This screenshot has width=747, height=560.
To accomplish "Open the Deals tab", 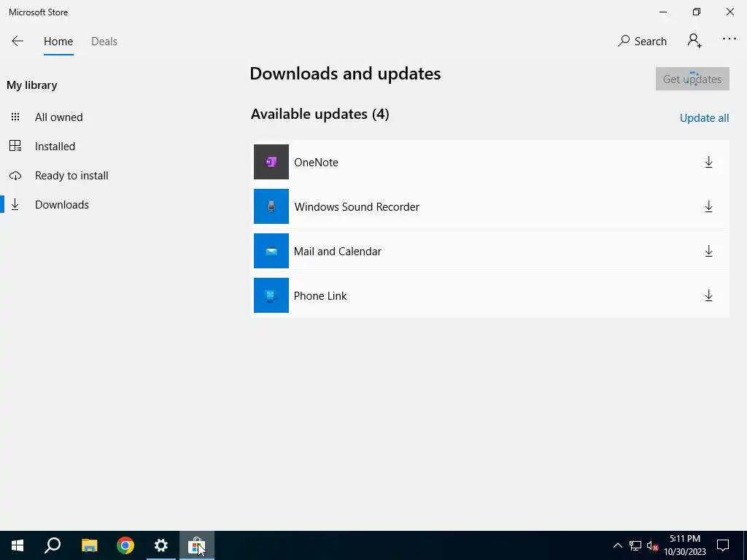I will [104, 42].
